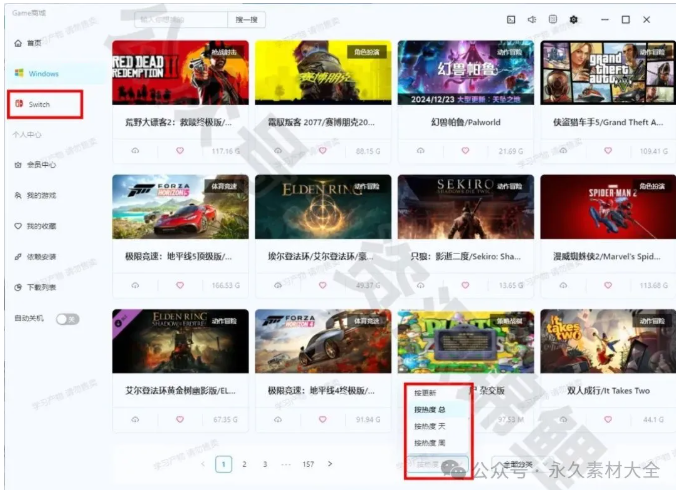Open 下载列表 download list
Image resolution: width=676 pixels, height=490 pixels.
(x=35, y=287)
